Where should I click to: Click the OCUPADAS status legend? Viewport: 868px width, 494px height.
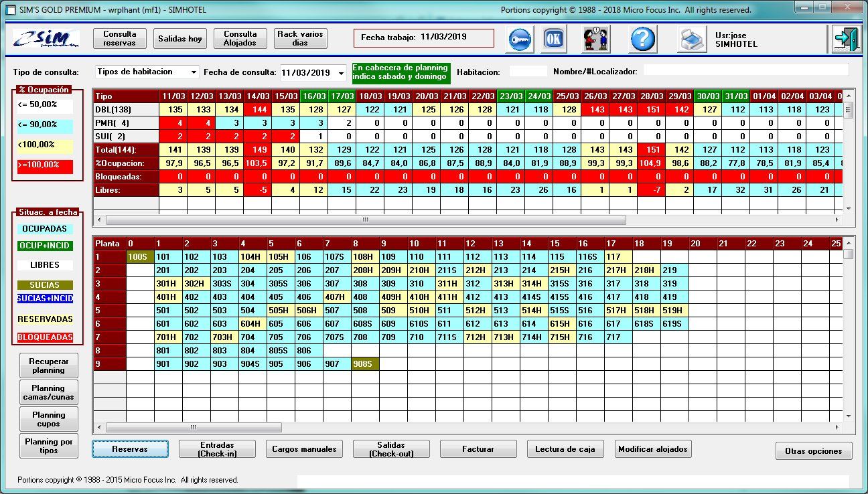point(46,229)
